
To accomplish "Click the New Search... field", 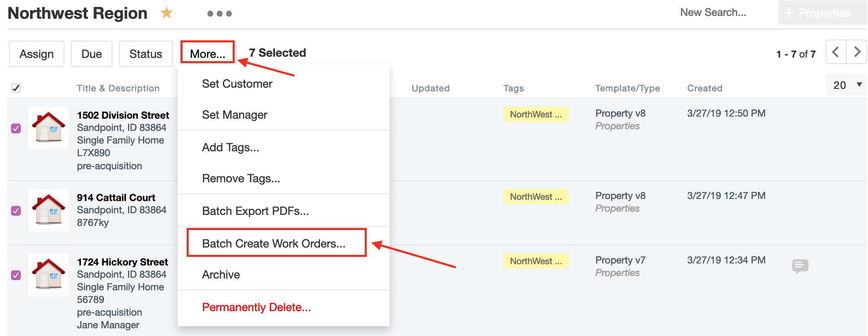I will [x=713, y=13].
